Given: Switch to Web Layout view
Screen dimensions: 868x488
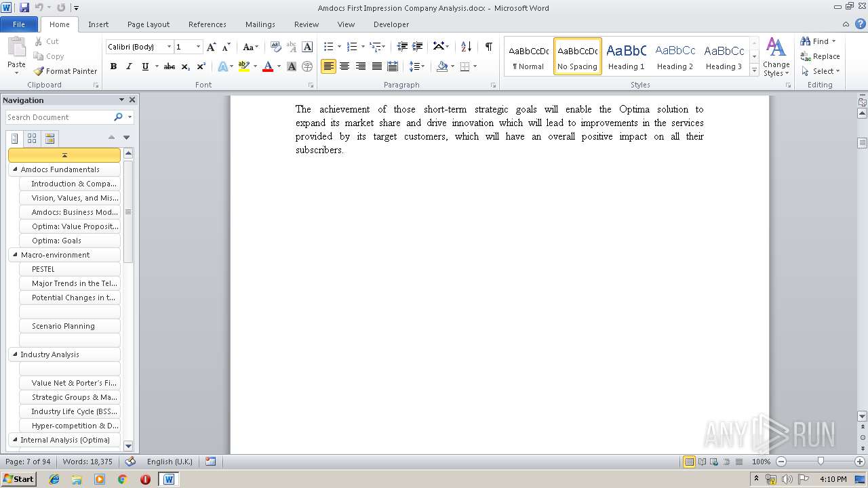Looking at the screenshot, I should pyautogui.click(x=713, y=462).
